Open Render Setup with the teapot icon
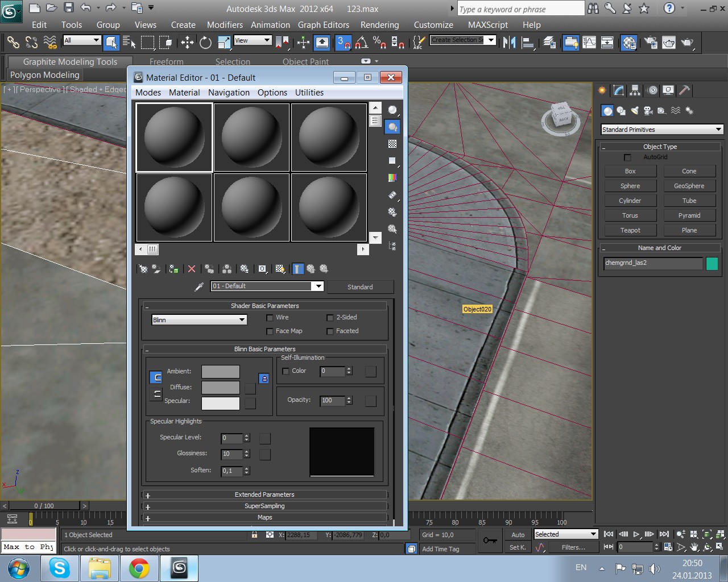 [651, 42]
